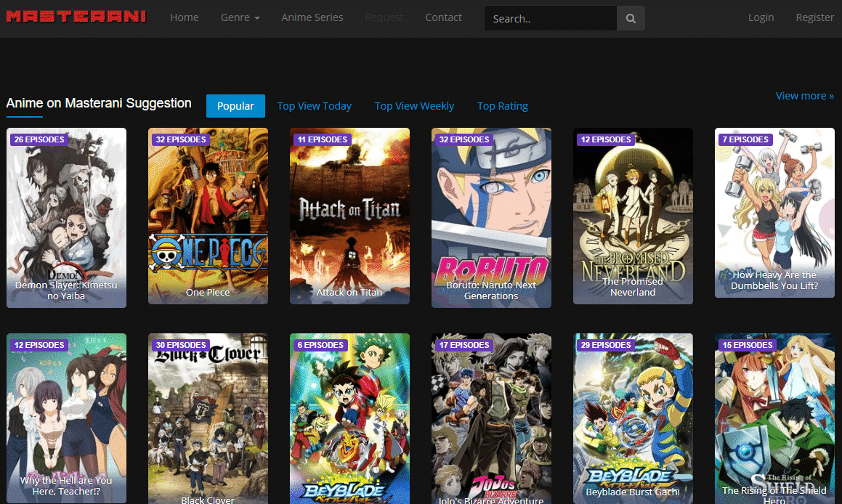Viewport: 842px width, 504px height.
Task: Open the Login link
Action: point(761,17)
